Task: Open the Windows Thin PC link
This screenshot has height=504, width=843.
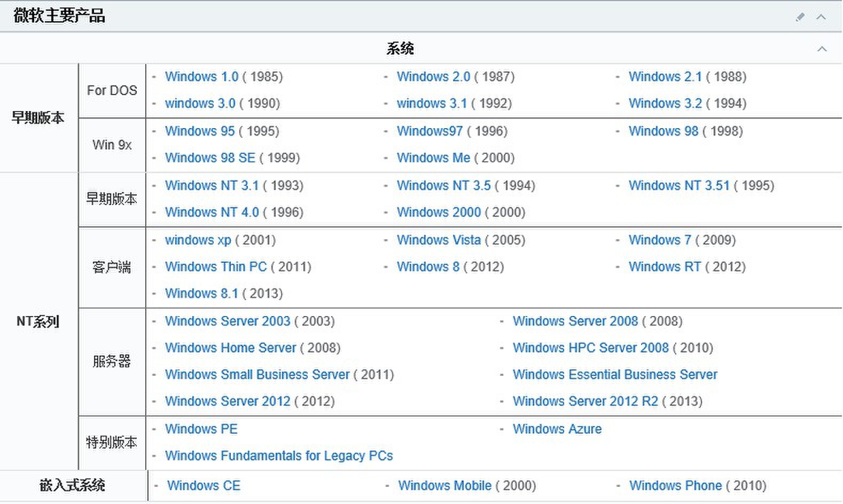Action: pyautogui.click(x=216, y=266)
